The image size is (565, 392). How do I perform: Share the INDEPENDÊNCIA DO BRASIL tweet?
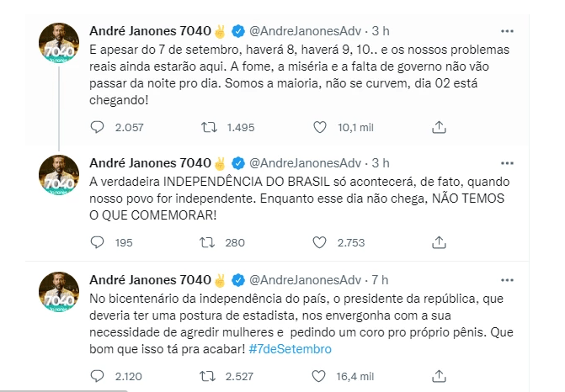(x=439, y=242)
